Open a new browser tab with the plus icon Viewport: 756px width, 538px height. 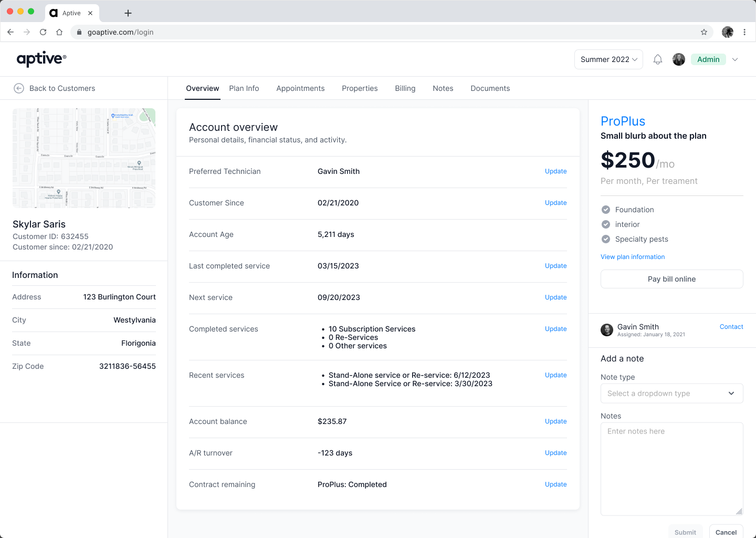128,13
